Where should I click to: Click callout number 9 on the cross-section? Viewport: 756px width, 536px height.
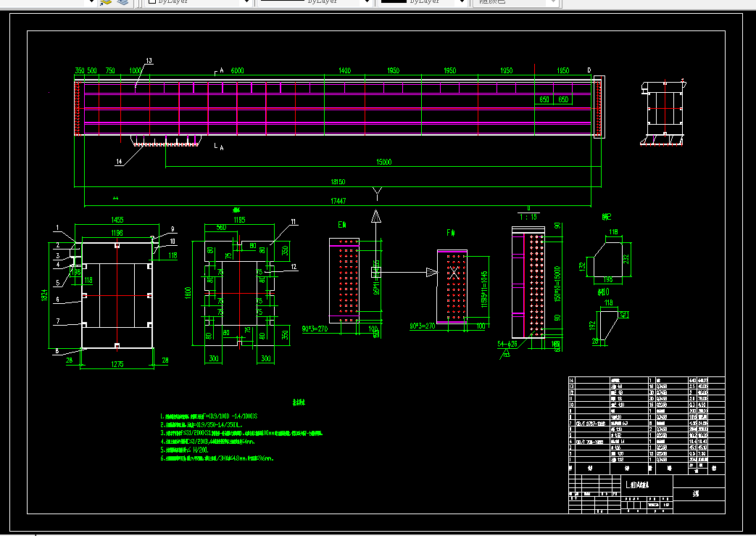click(172, 229)
